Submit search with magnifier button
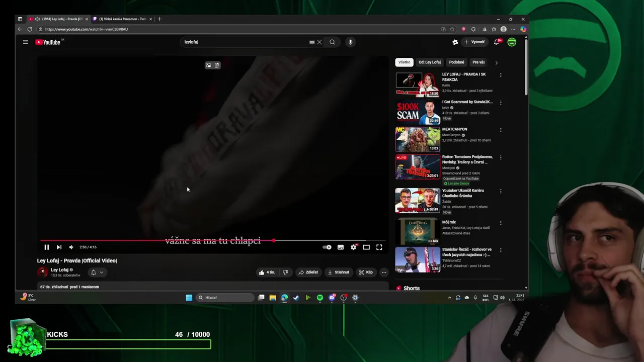Image resolution: width=644 pixels, height=362 pixels. click(332, 42)
